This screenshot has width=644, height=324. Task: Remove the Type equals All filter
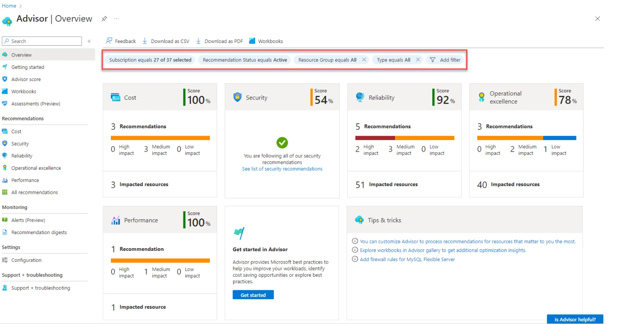tap(418, 60)
